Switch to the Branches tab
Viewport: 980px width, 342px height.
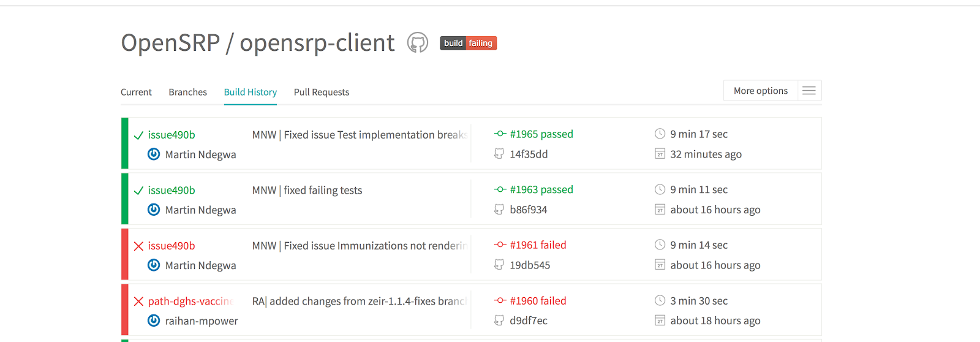[187, 92]
